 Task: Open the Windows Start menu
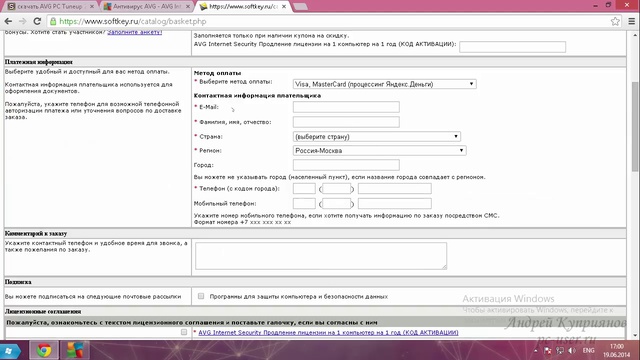point(9,351)
